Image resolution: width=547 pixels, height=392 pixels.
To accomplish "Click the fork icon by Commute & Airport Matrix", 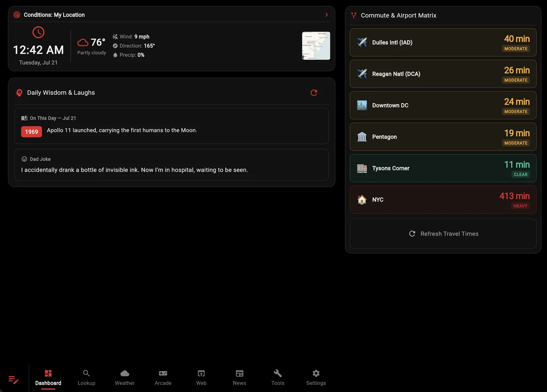I will click(x=353, y=15).
